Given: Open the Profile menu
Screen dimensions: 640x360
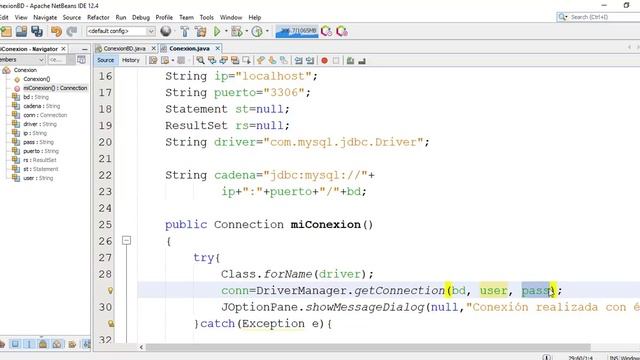Looking at the screenshot, I should click(x=164, y=18).
